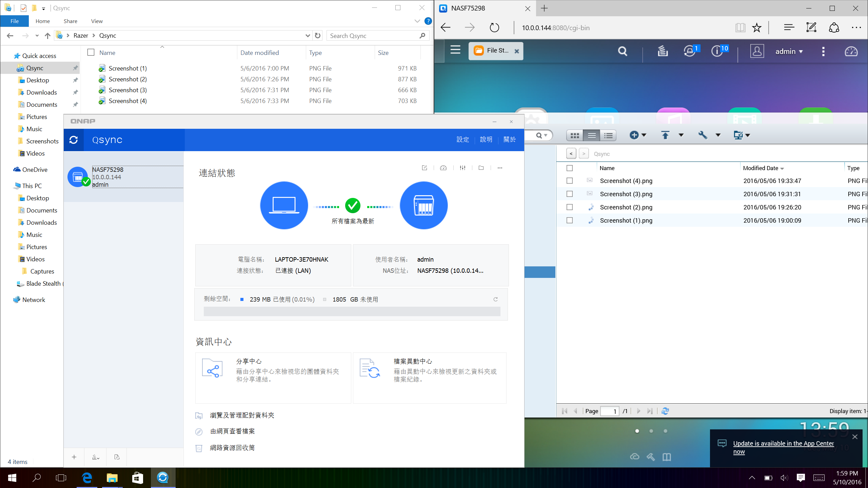The width and height of the screenshot is (868, 488).
Task: Go back in File Station folder history
Action: (x=571, y=154)
